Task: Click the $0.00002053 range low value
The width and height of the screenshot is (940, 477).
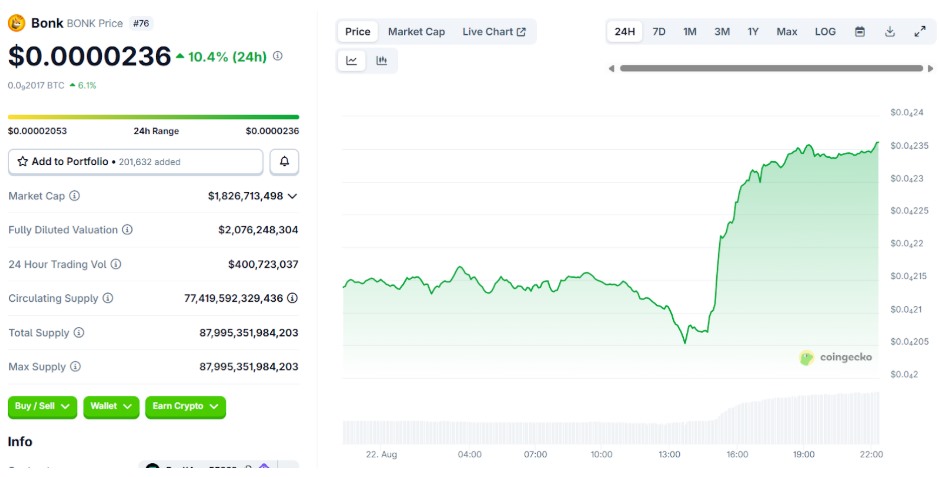Action: (x=37, y=131)
